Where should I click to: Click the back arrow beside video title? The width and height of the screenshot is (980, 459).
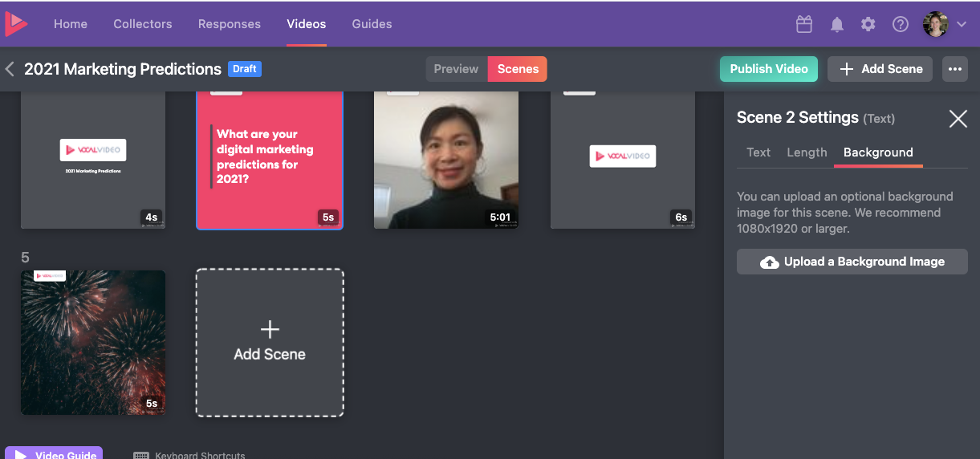10,69
